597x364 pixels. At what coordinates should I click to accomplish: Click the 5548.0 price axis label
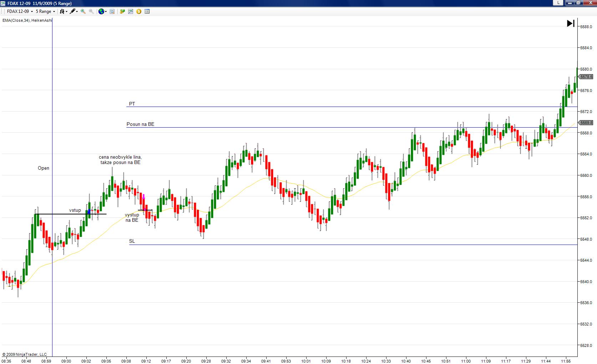pos(586,239)
